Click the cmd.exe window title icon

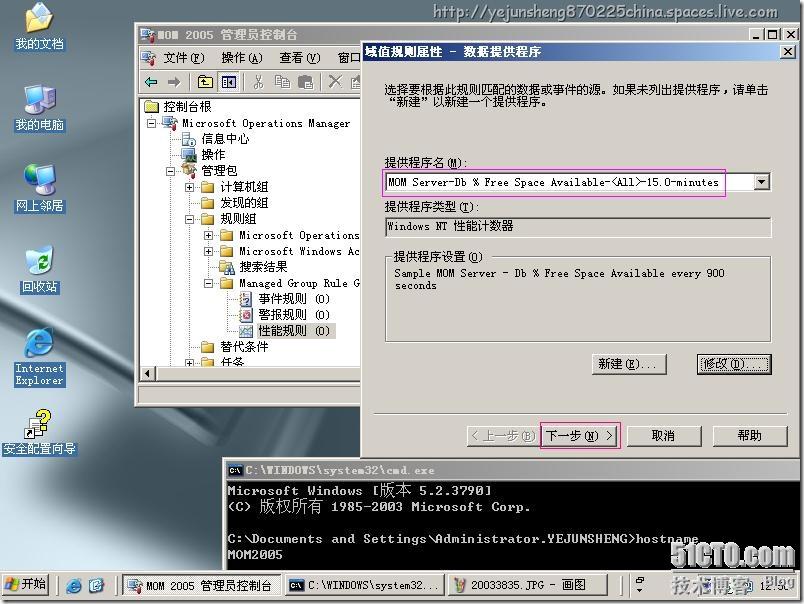(235, 470)
